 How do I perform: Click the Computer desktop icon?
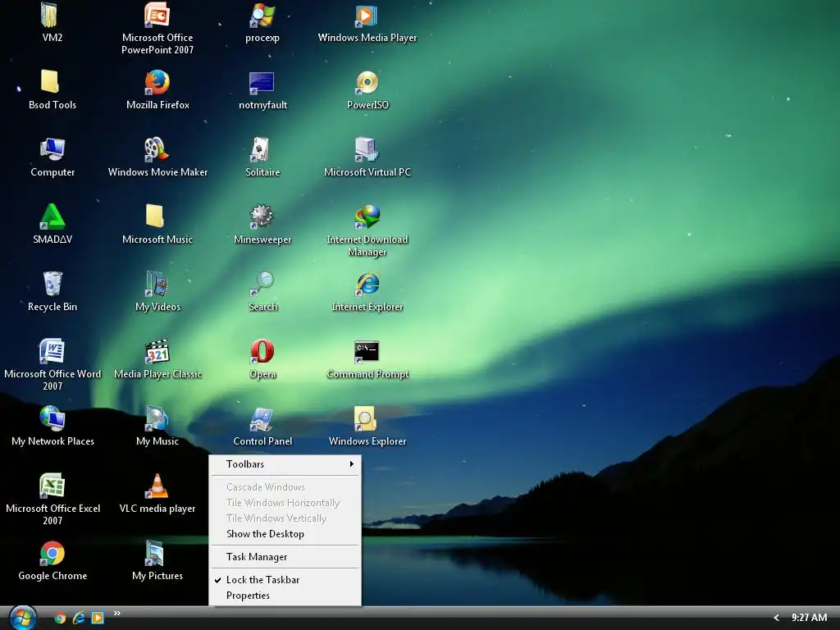(52, 149)
